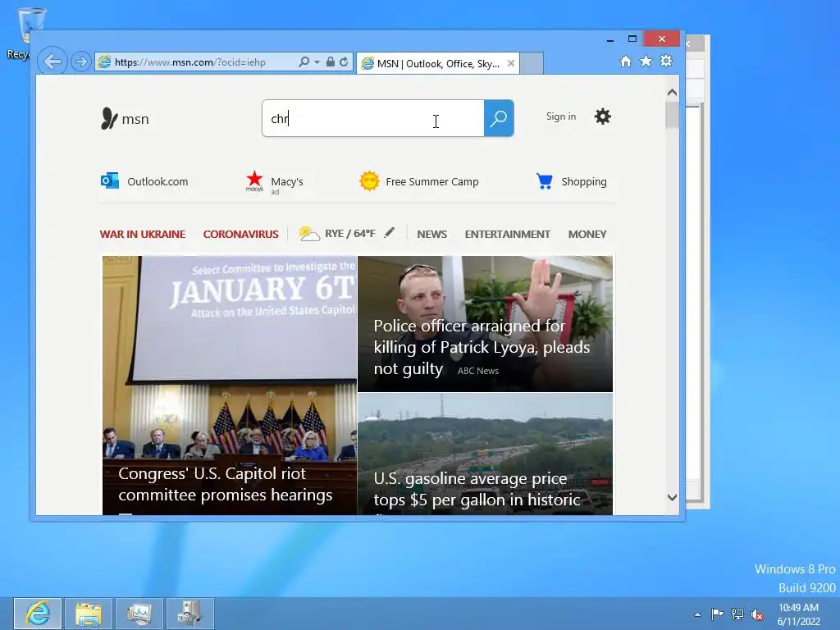Submit search with blue magnifier button

pyautogui.click(x=499, y=118)
